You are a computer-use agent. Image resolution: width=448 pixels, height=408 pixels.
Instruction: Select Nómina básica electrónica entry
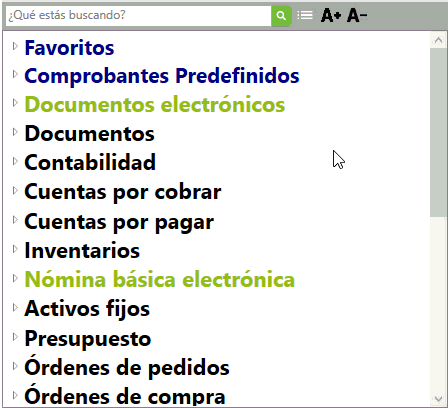click(160, 279)
